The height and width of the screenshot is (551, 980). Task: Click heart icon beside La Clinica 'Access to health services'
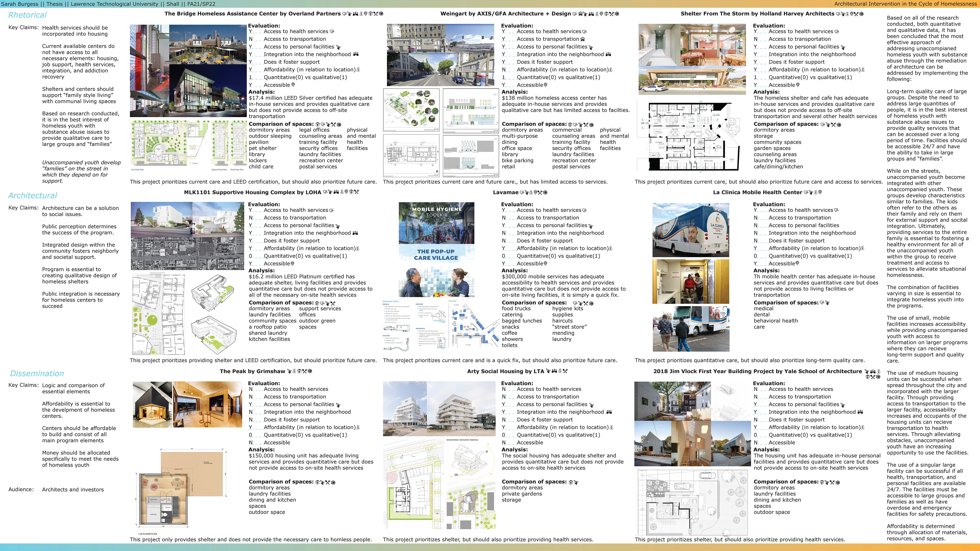click(x=836, y=210)
